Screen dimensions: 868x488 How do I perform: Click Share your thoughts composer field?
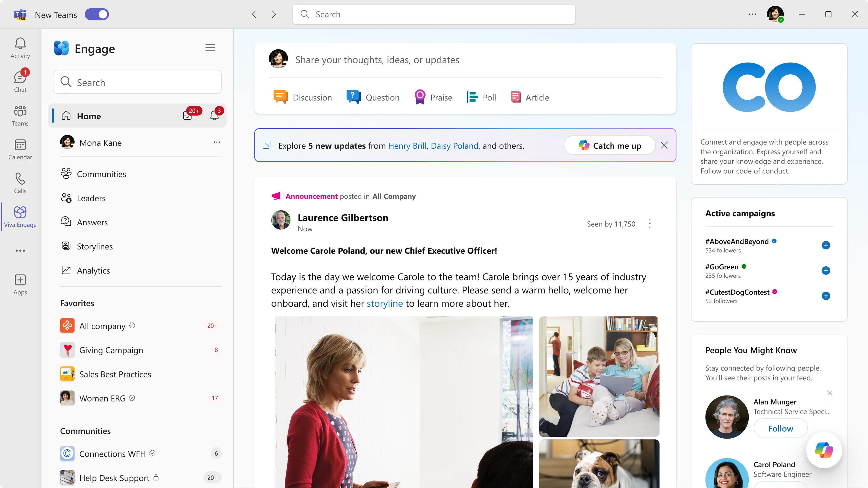coord(377,60)
